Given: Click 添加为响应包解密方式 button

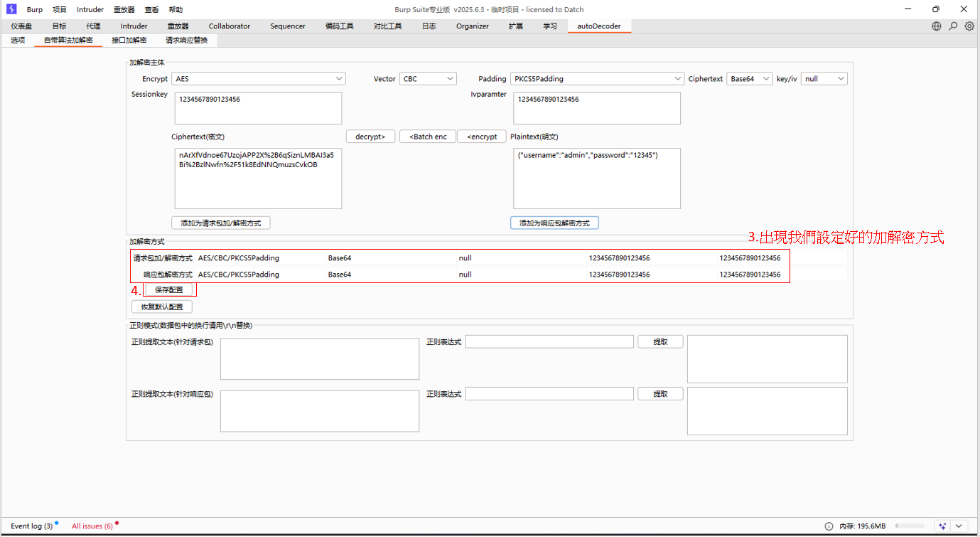Looking at the screenshot, I should pos(554,223).
